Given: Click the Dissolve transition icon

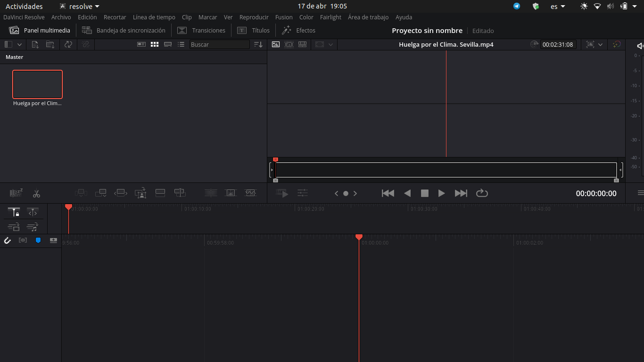Looking at the screenshot, I should pyautogui.click(x=230, y=193).
